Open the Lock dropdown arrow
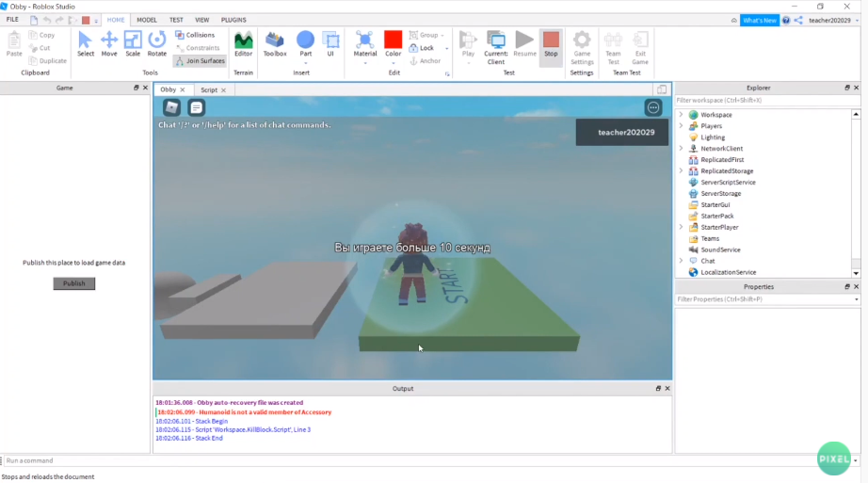This screenshot has width=868, height=483. [x=447, y=49]
